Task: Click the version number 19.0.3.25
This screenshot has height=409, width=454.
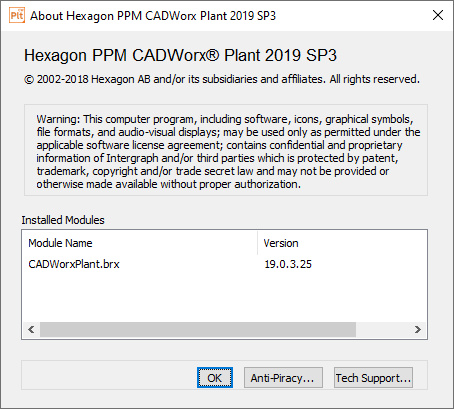Action: click(288, 264)
